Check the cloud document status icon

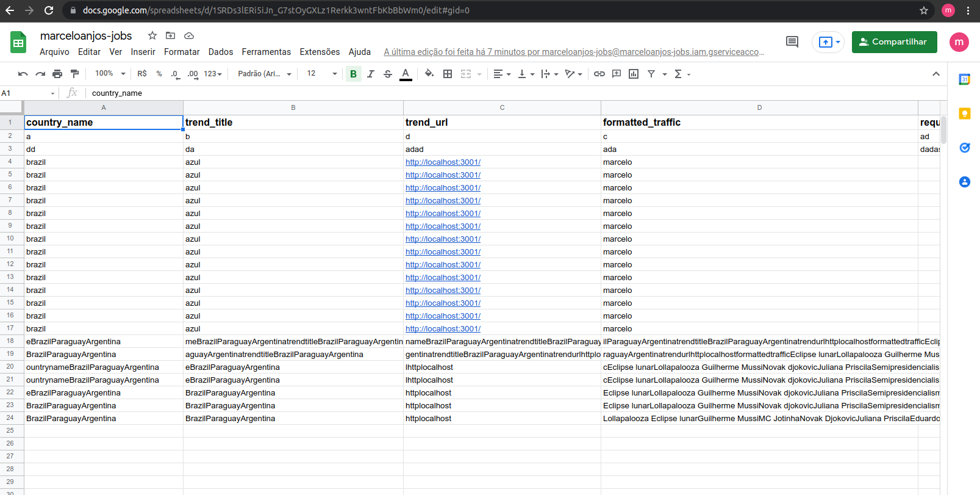point(189,35)
